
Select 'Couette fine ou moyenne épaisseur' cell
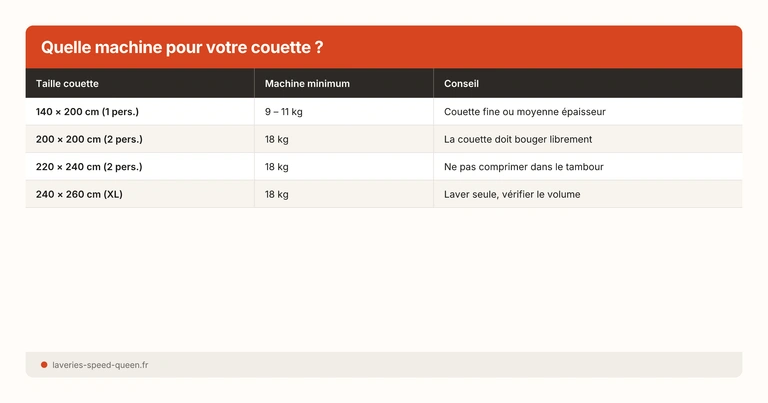[x=525, y=112]
